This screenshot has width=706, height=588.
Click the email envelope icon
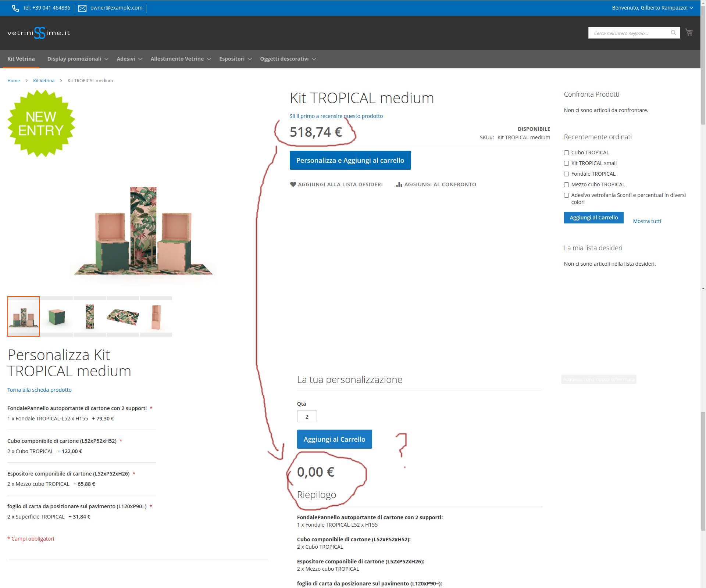(82, 8)
